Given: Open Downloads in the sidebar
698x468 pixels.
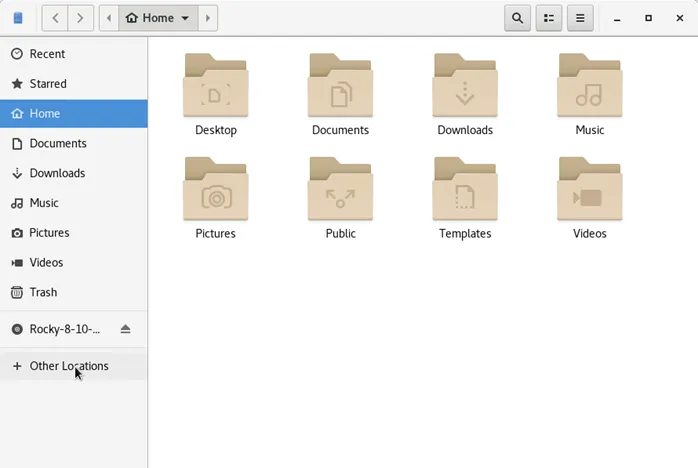Looking at the screenshot, I should [x=73, y=173].
